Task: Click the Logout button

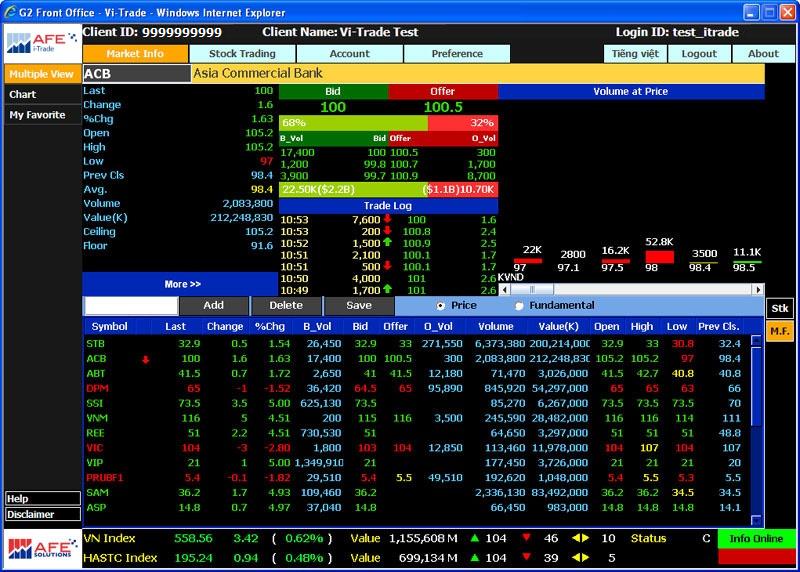Action: coord(699,54)
